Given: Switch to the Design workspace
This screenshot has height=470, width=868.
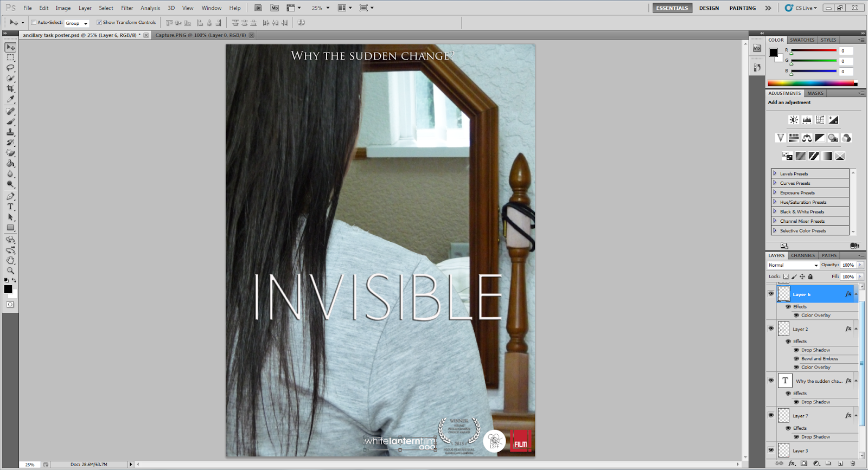Looking at the screenshot, I should click(x=709, y=8).
